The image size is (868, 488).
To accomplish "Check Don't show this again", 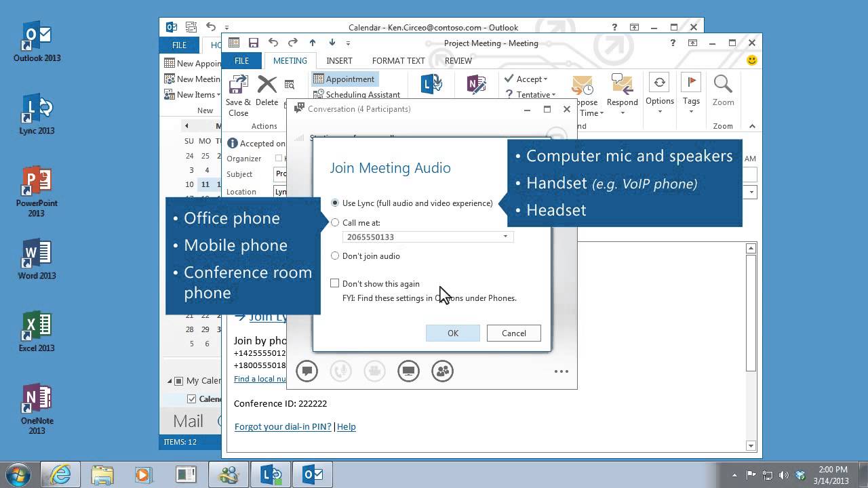I will (x=335, y=283).
